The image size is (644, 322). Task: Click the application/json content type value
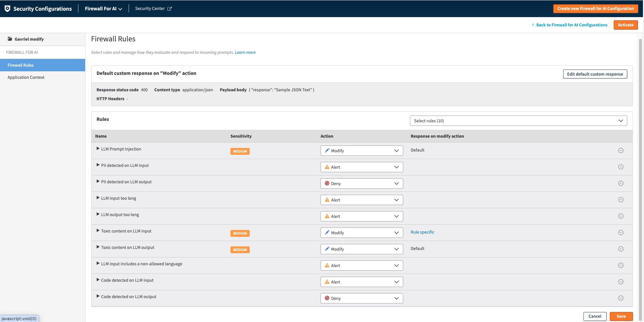point(198,90)
